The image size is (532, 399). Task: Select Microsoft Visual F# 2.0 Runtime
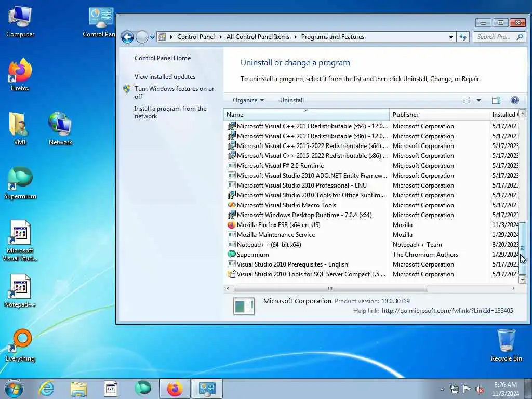pyautogui.click(x=371, y=166)
